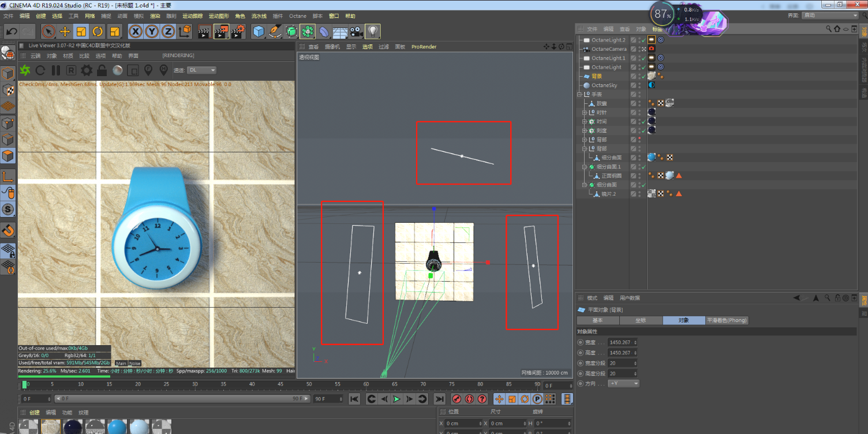Image resolution: width=868 pixels, height=434 pixels.
Task: Toggle the Y axis lock
Action: coord(152,31)
